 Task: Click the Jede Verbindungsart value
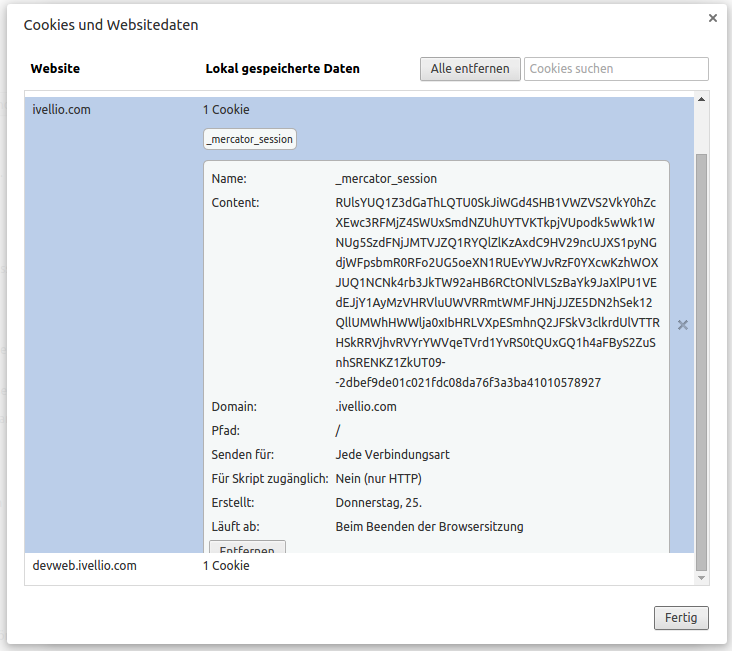click(x=392, y=455)
